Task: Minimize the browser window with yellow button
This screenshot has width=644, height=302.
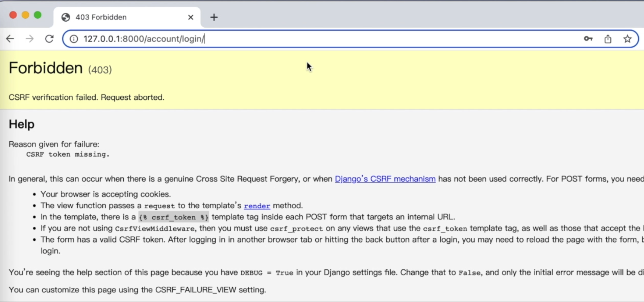Action: point(25,15)
